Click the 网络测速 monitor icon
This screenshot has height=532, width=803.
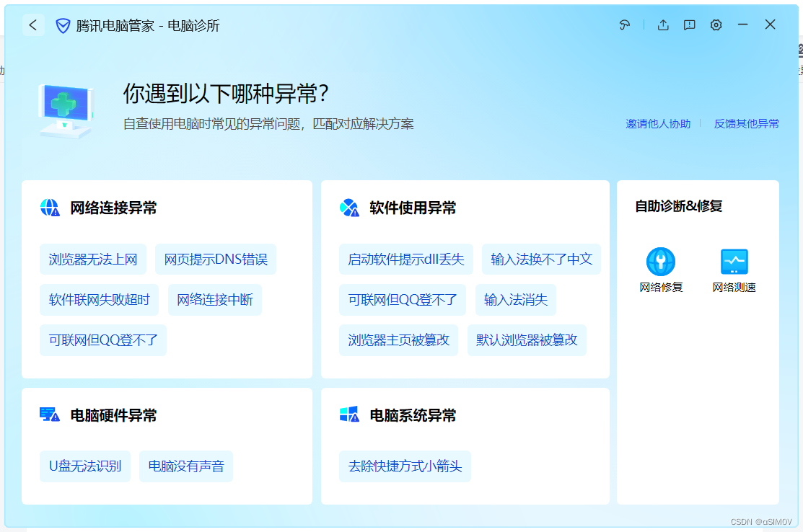click(734, 262)
